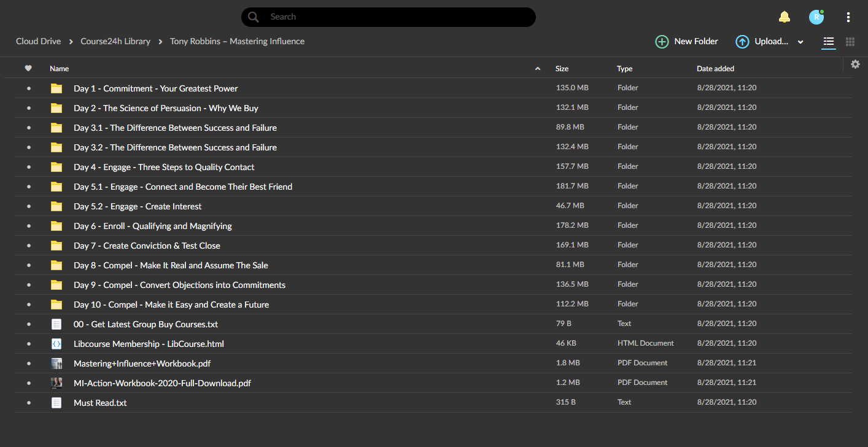
Task: Expand the Upload dropdown arrow
Action: [800, 42]
